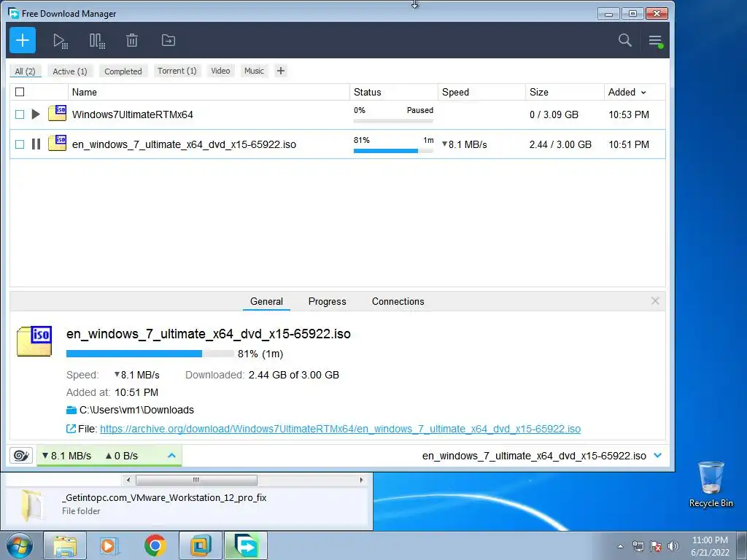Open external link icon beside File
This screenshot has height=560, width=747.
point(71,429)
